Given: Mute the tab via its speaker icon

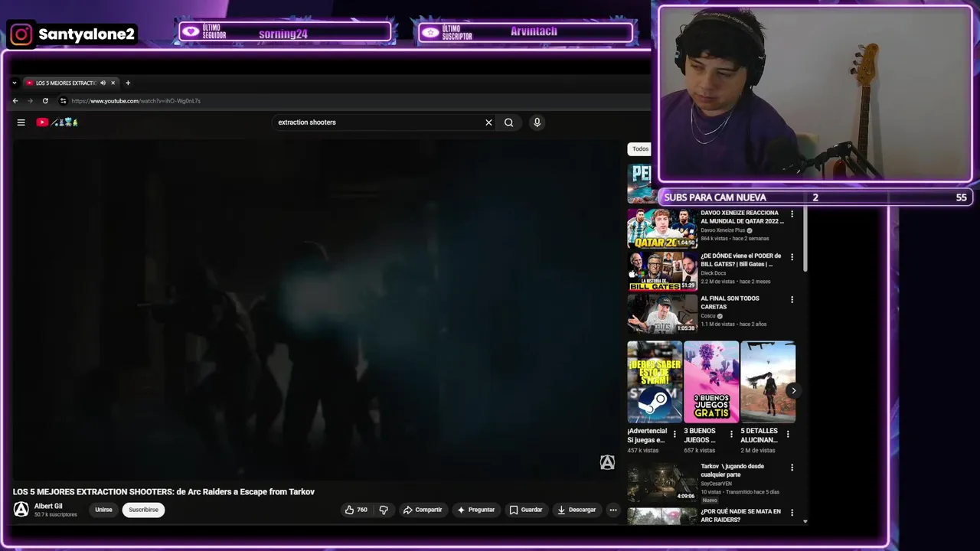Looking at the screenshot, I should 103,83.
